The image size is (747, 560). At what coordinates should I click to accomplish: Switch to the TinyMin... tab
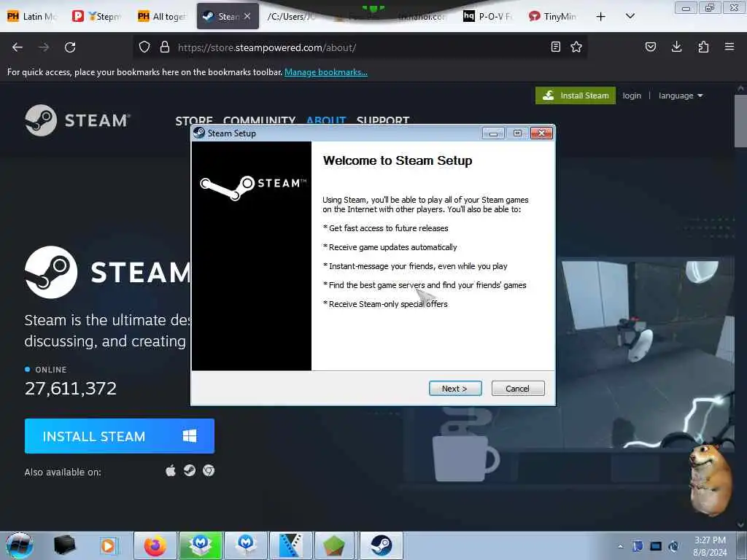click(x=553, y=16)
